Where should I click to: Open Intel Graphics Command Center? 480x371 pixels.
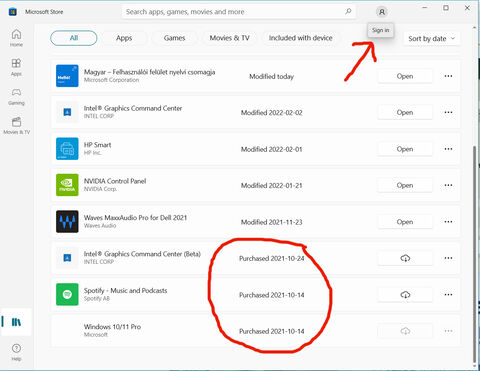tap(405, 113)
